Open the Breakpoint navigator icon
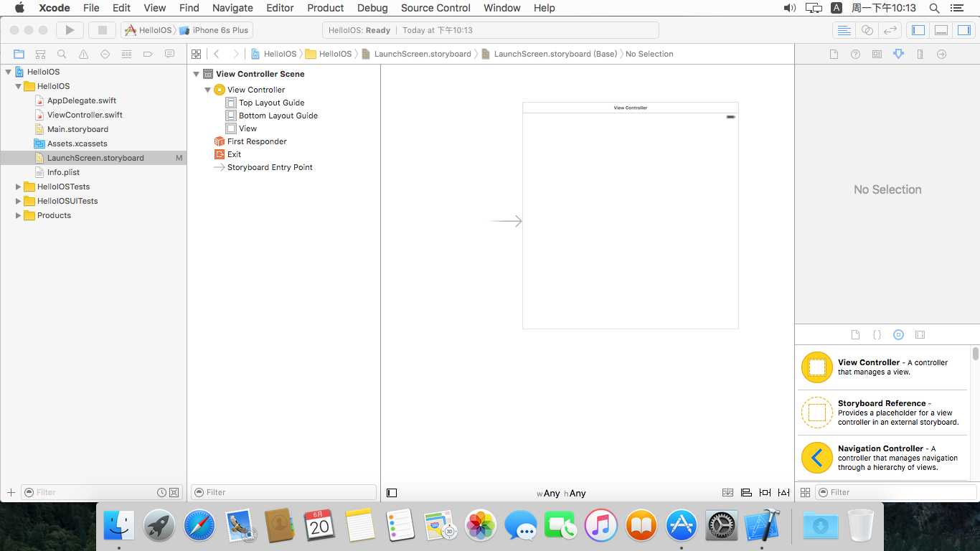980x551 pixels. coord(148,54)
